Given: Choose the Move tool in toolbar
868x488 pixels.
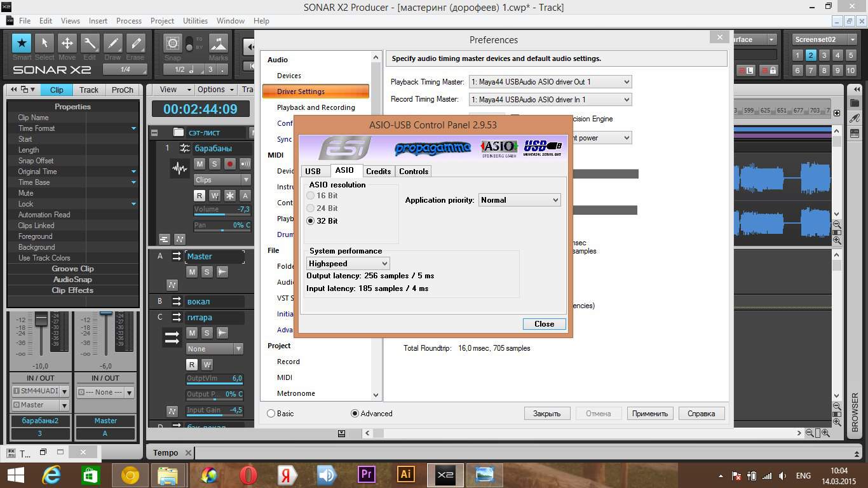Looking at the screenshot, I should coord(67,44).
